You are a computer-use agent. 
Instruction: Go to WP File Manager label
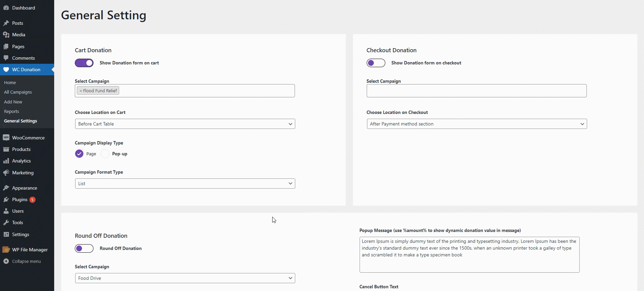[30, 250]
